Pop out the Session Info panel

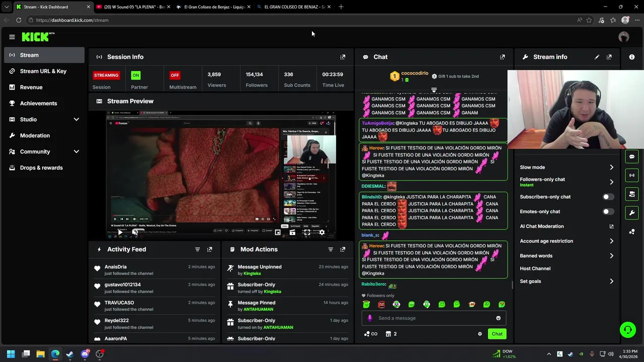(x=343, y=57)
